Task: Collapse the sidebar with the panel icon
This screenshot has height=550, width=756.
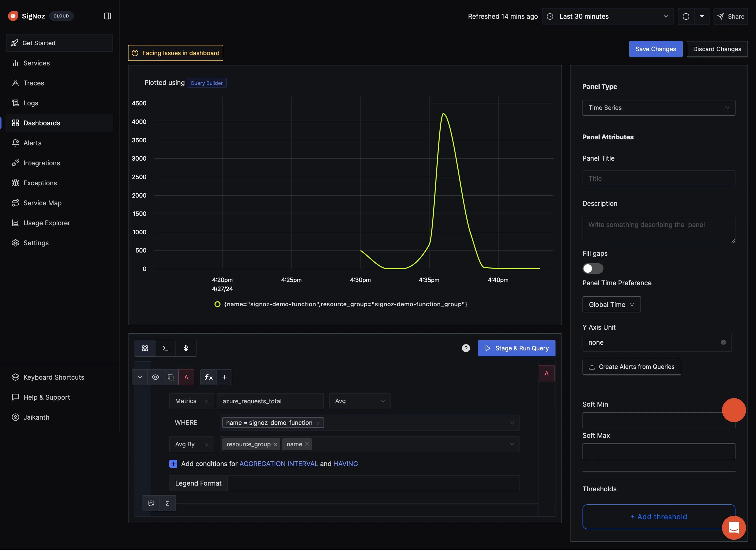Action: (x=107, y=16)
